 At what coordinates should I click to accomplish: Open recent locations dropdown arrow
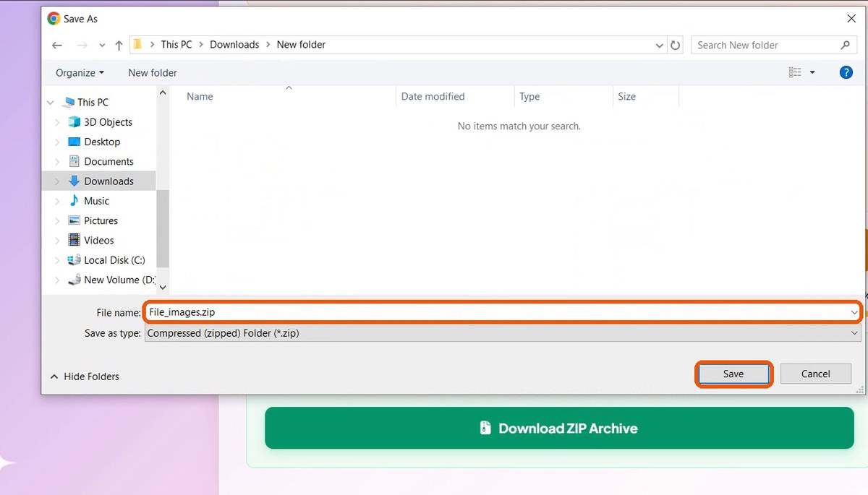tap(102, 46)
